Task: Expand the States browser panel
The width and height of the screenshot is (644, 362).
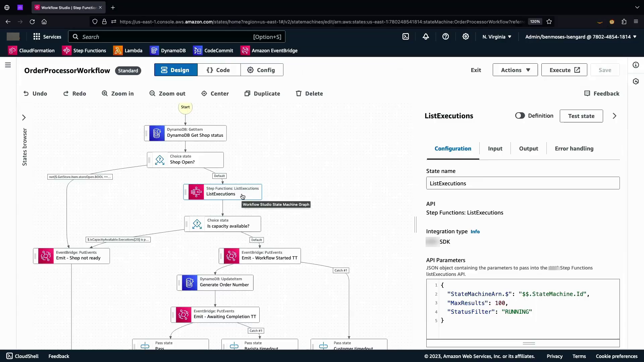Action: [x=24, y=118]
